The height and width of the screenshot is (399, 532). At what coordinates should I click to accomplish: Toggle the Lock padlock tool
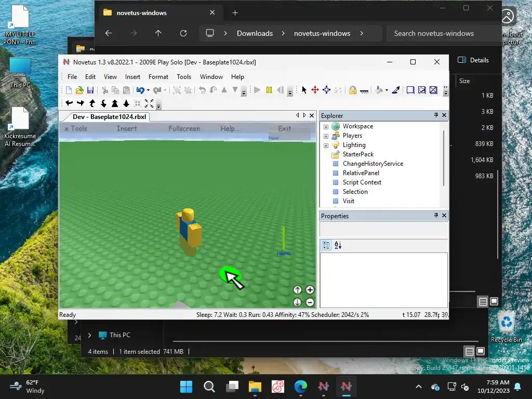tap(353, 90)
